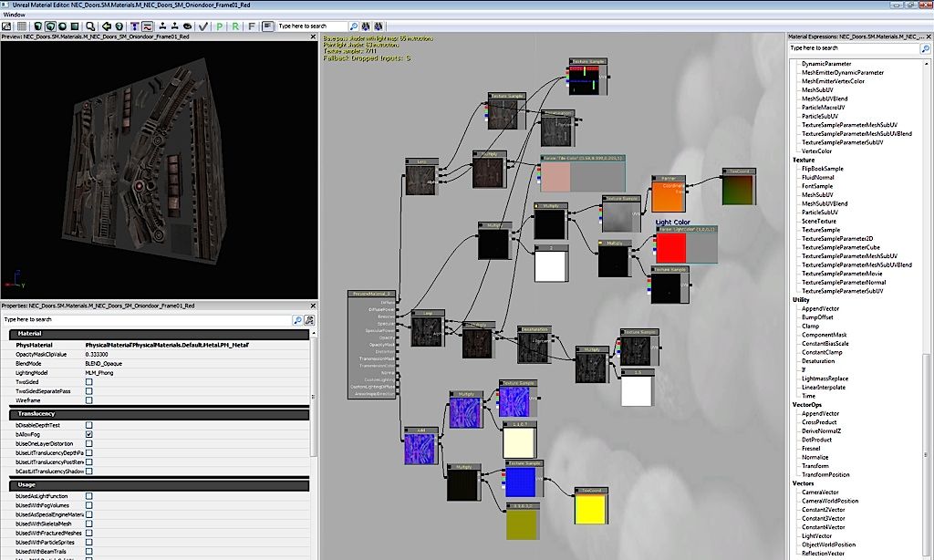Viewport: 934px width, 560px height.
Task: Click the Material Expressions search field
Action: pyautogui.click(x=854, y=48)
